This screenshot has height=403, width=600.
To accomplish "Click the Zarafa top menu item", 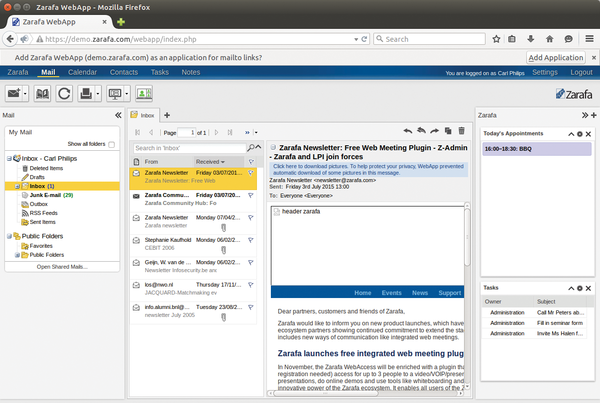I will (18, 72).
